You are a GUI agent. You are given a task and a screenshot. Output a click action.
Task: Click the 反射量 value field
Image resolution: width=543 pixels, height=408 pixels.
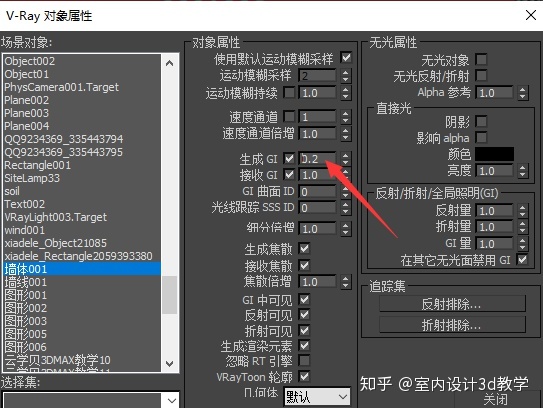[x=495, y=211]
